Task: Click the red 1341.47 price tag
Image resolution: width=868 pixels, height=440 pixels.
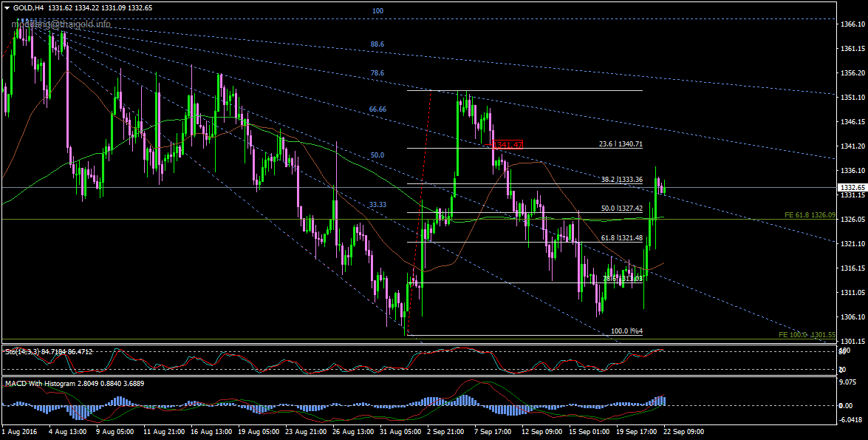Action: [x=508, y=144]
